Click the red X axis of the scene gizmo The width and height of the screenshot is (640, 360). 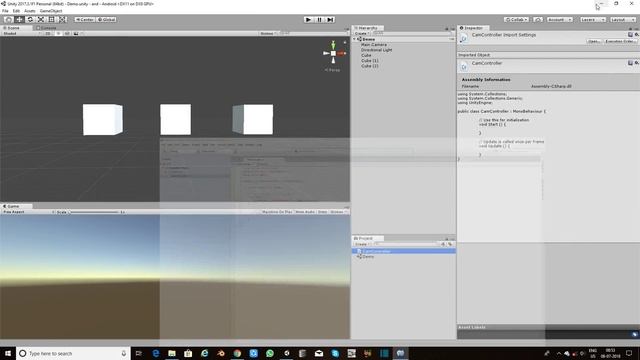(x=342, y=53)
